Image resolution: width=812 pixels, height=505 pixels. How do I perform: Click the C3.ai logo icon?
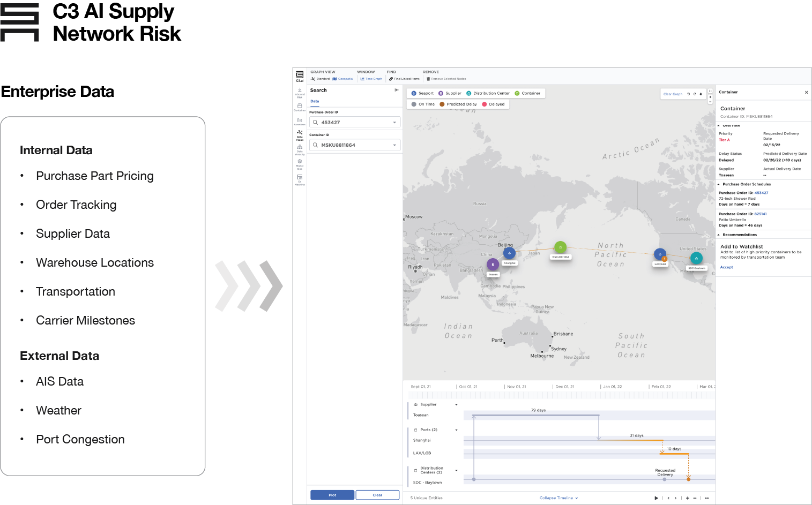[x=300, y=76]
